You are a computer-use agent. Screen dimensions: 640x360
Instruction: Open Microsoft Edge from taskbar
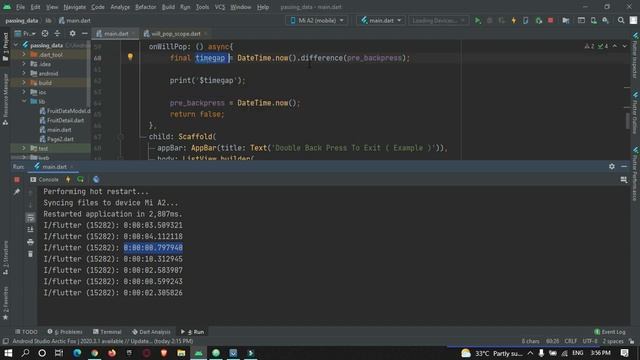[x=77, y=353]
